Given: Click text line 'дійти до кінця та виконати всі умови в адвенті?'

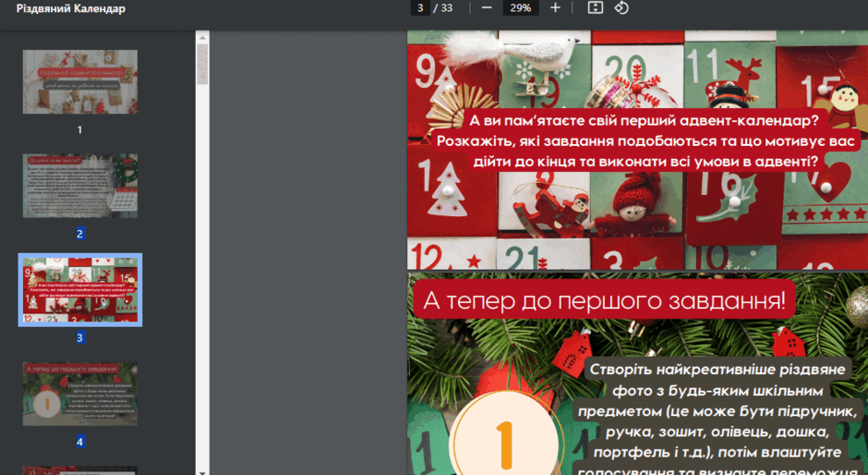Looking at the screenshot, I should point(645,162).
